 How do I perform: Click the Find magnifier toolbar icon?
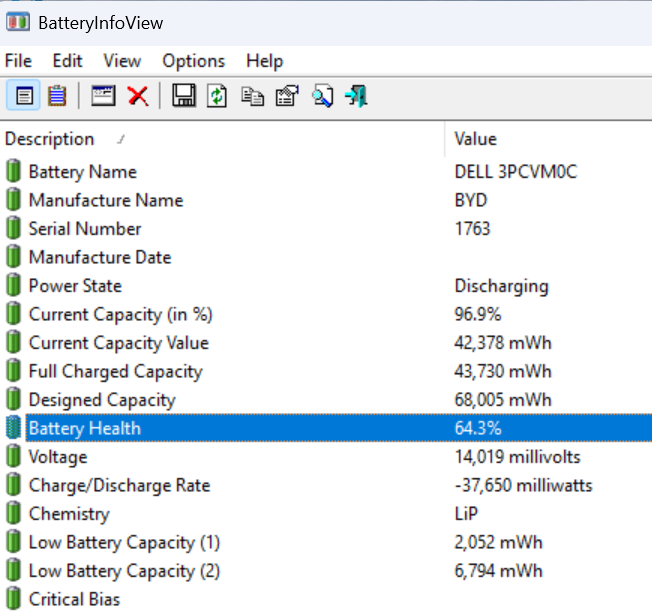(x=322, y=96)
